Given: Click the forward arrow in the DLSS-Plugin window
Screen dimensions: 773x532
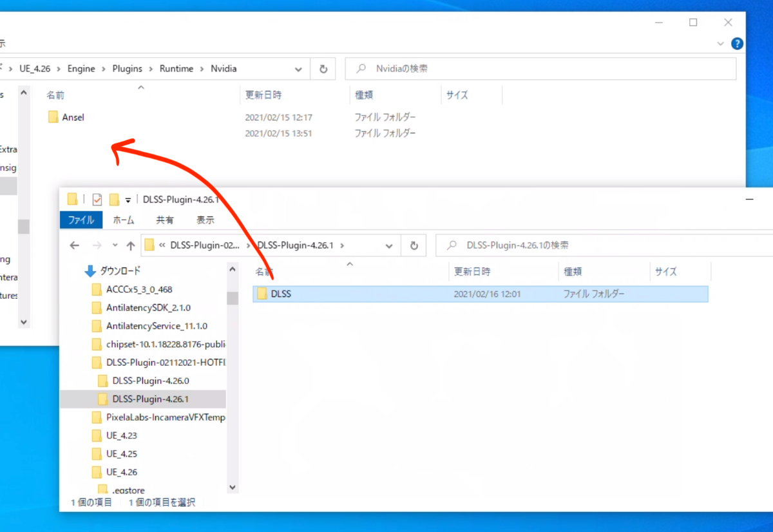Looking at the screenshot, I should (x=97, y=245).
